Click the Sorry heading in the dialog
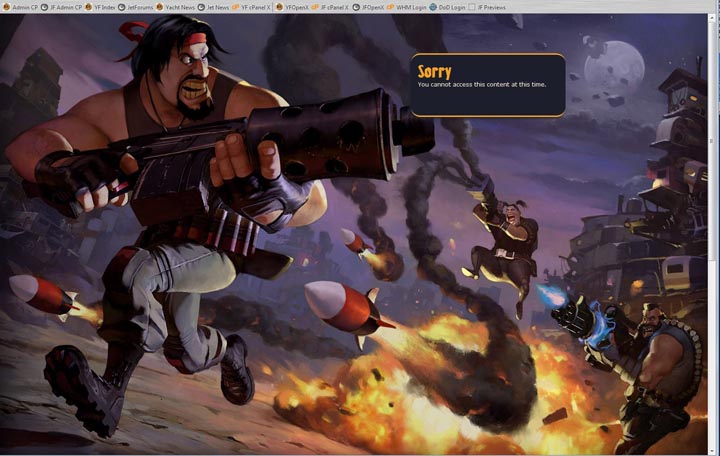Image resolution: width=720 pixels, height=456 pixels. [434, 72]
